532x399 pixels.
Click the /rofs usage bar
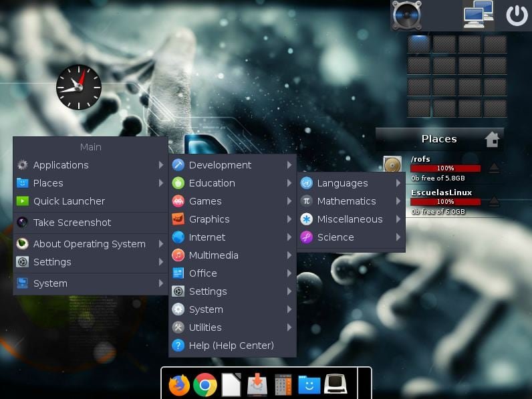446,168
